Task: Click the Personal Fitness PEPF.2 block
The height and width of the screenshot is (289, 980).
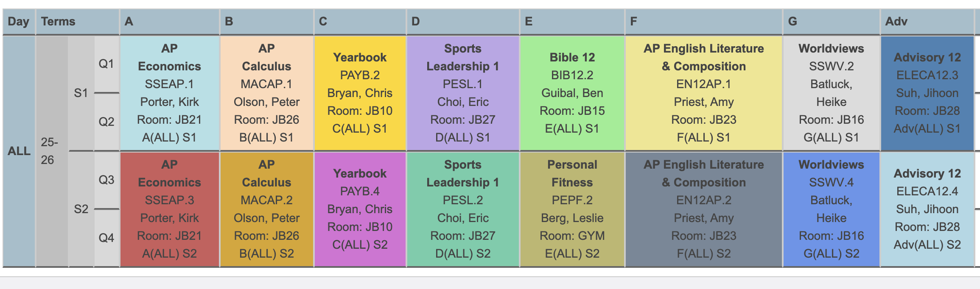Action: tap(572, 209)
